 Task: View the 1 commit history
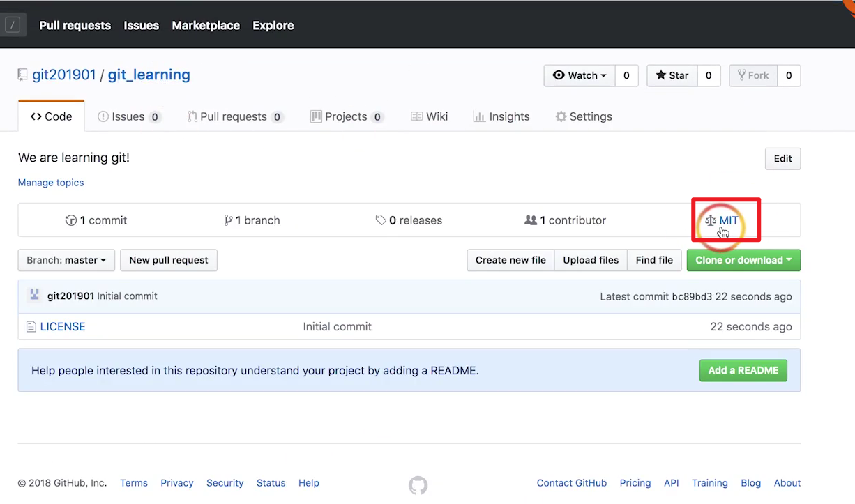(x=96, y=220)
